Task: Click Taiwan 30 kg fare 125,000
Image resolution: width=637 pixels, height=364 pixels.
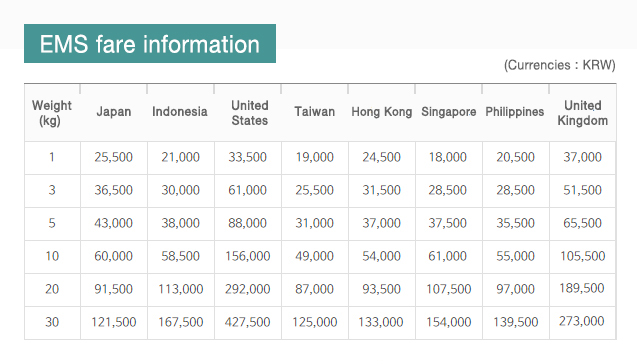Action: point(314,322)
